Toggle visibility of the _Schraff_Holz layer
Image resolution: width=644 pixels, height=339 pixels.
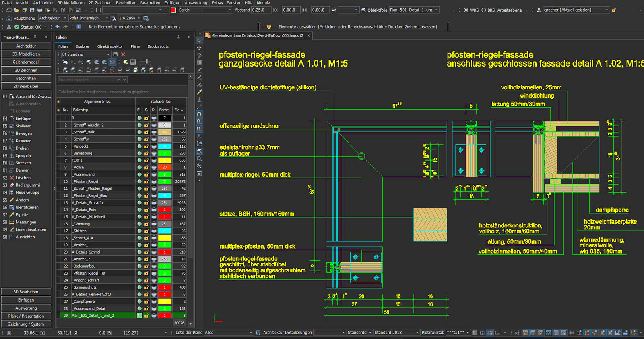click(x=139, y=132)
